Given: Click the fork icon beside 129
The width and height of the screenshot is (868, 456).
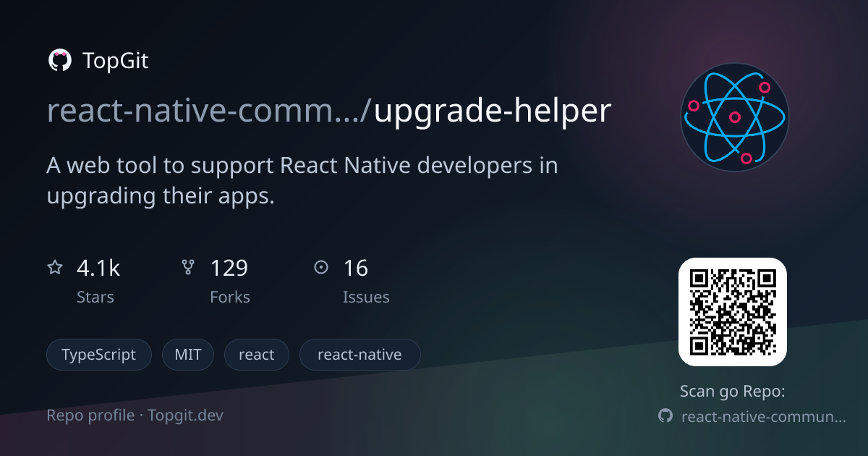Looking at the screenshot, I should coord(188,268).
